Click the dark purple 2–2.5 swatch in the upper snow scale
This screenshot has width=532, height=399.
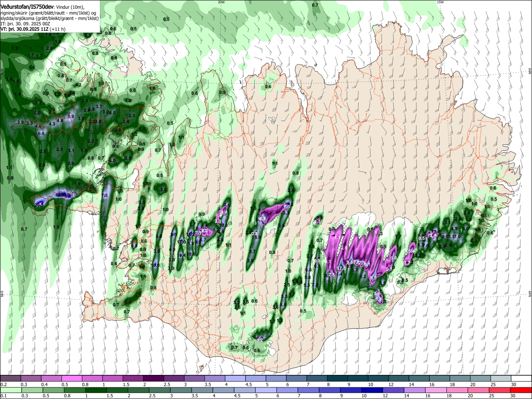pos(153,379)
